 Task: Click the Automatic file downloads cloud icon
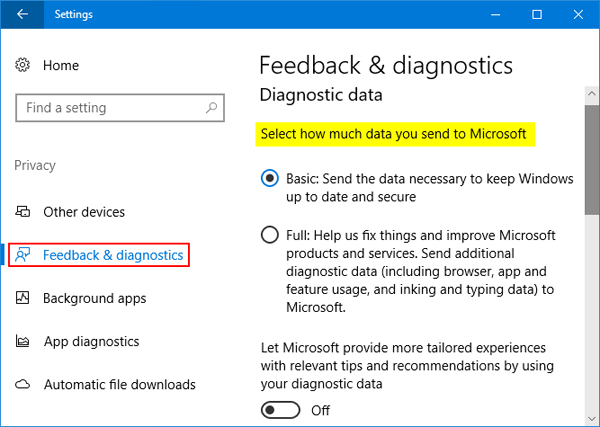[x=23, y=384]
